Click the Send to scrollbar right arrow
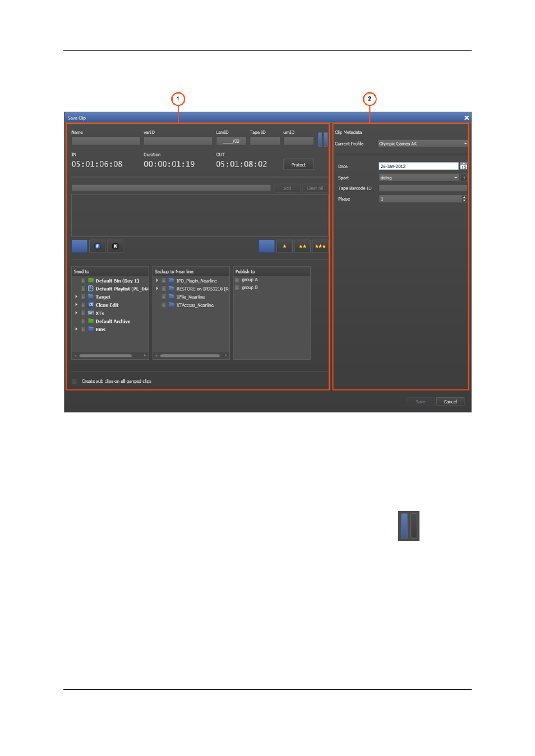This screenshot has width=535, height=756. coord(145,356)
